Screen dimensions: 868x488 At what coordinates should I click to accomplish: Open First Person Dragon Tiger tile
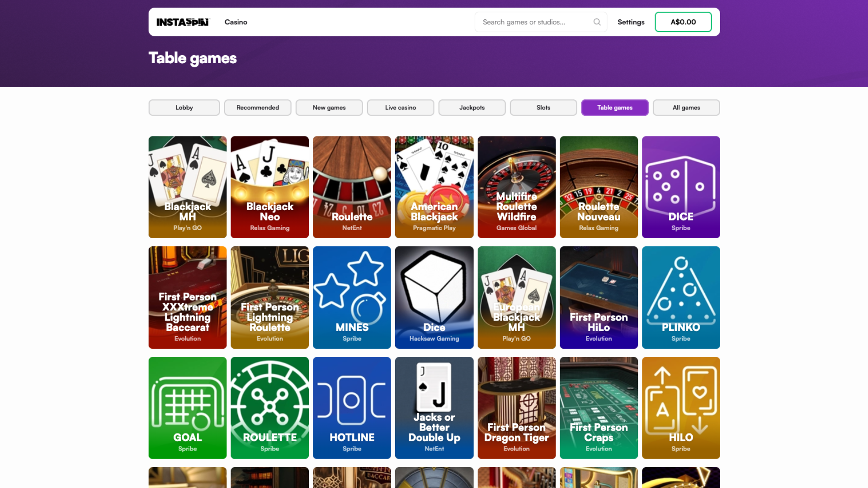click(517, 408)
